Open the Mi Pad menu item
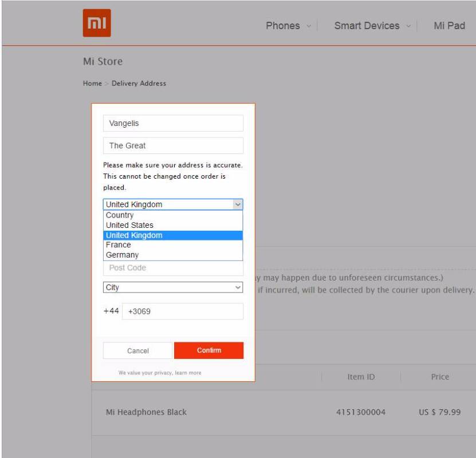This screenshot has height=458, width=476. point(449,26)
